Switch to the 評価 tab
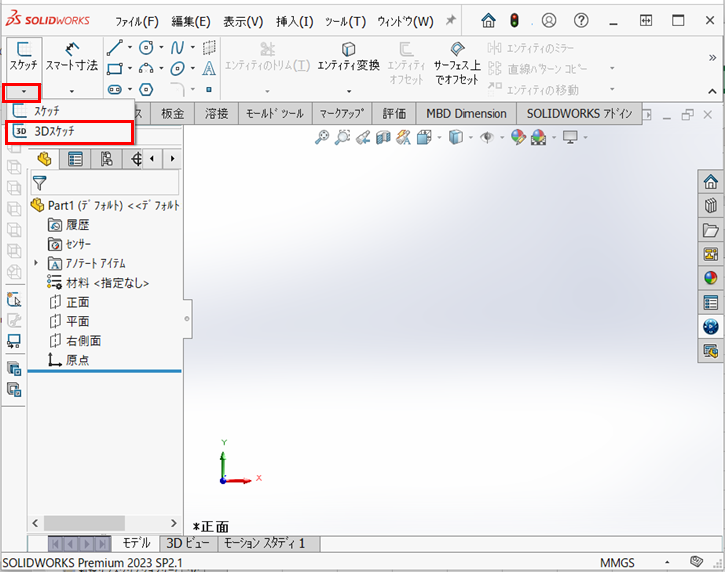This screenshot has width=725, height=572. pyautogui.click(x=394, y=113)
